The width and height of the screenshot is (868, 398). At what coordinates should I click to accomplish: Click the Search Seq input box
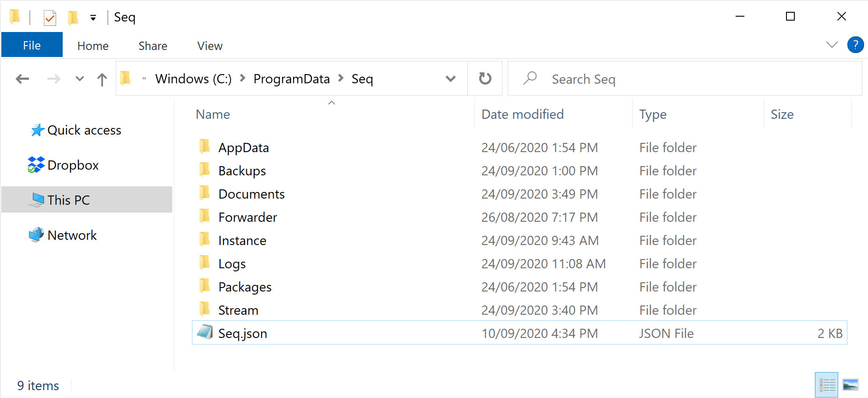click(684, 79)
